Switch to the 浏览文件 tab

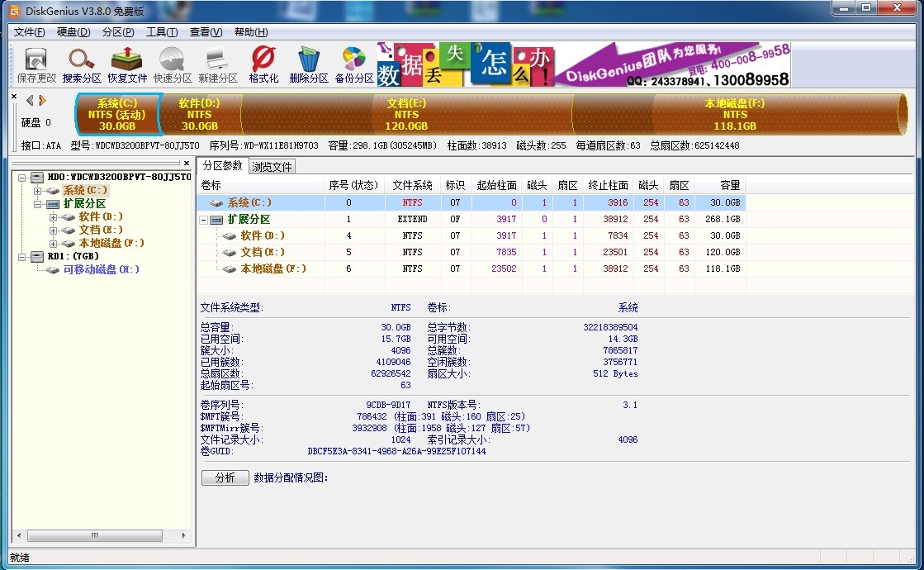pos(272,167)
